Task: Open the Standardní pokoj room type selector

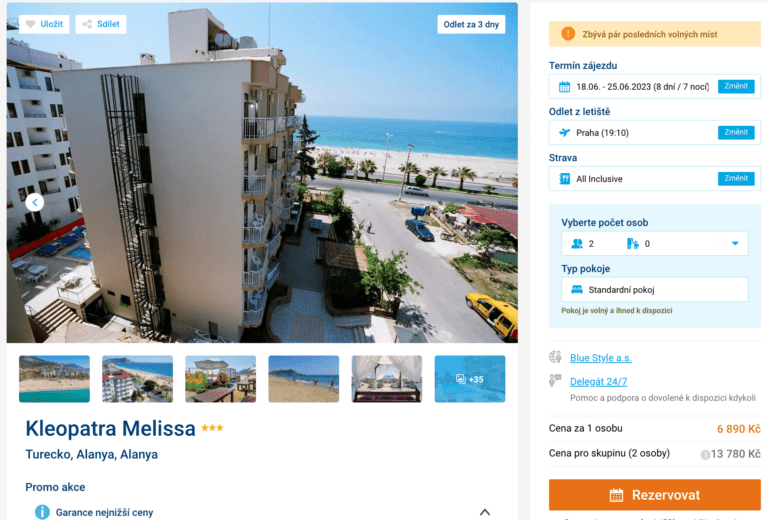Action: [654, 289]
